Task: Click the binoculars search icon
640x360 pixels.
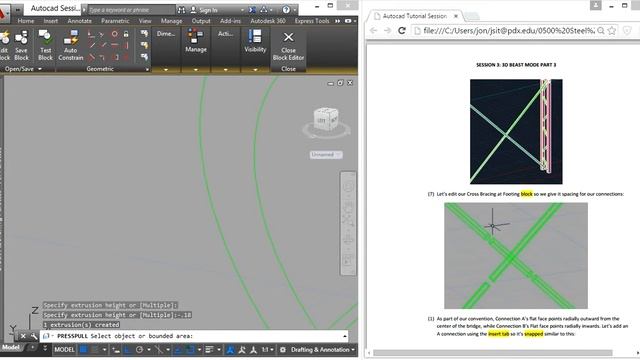Action: [x=182, y=9]
